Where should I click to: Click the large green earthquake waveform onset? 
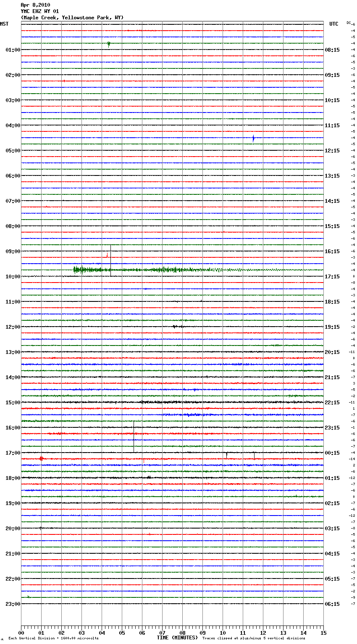click(76, 270)
